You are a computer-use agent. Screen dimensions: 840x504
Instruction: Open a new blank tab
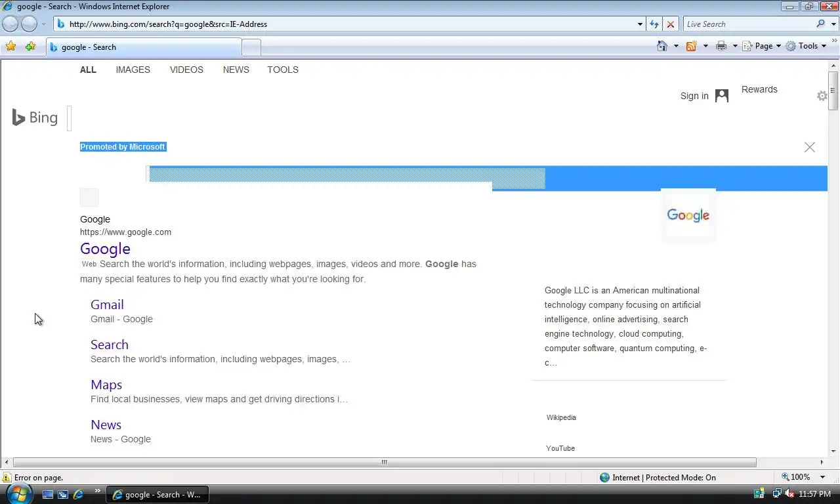tap(251, 47)
